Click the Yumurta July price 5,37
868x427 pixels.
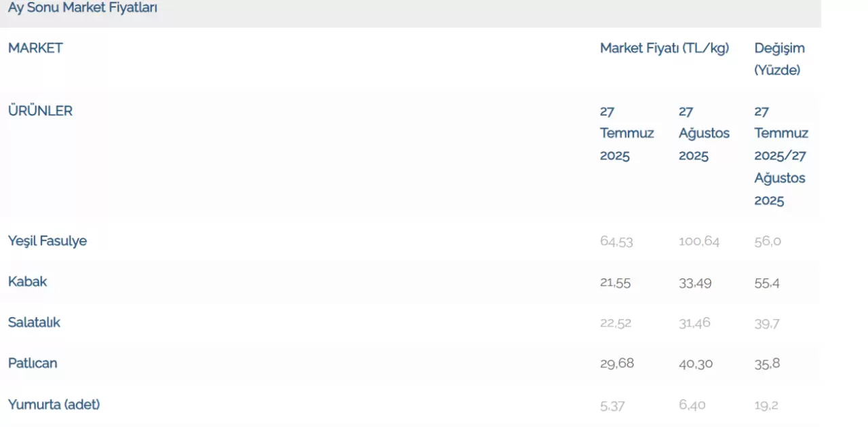tap(612, 405)
